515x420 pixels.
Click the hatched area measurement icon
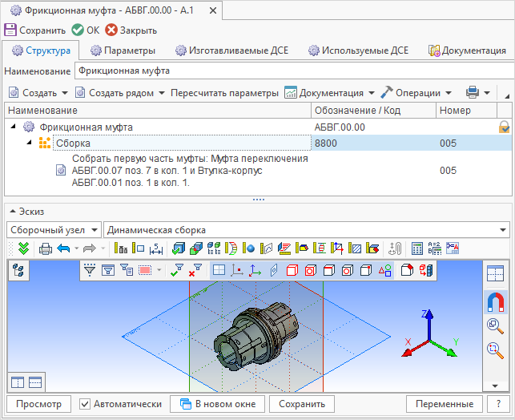coord(355,248)
